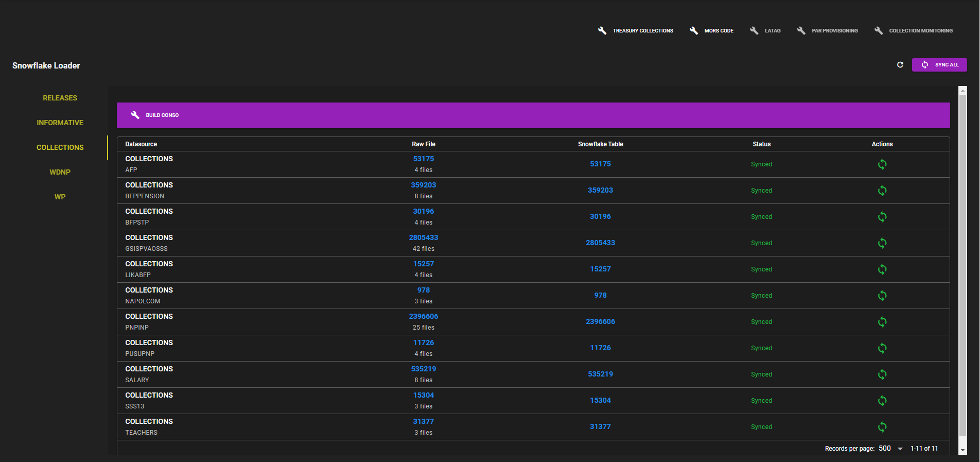Click wrench icon next to Treasury Collections
Viewport: 980px width, 462px height.
[x=602, y=30]
